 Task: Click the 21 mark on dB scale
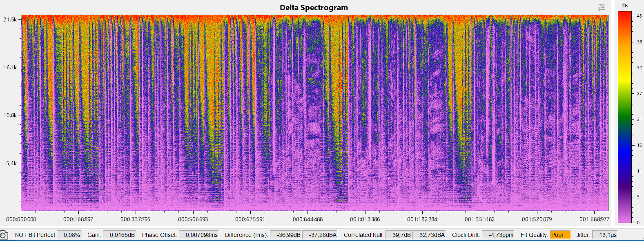[640, 119]
